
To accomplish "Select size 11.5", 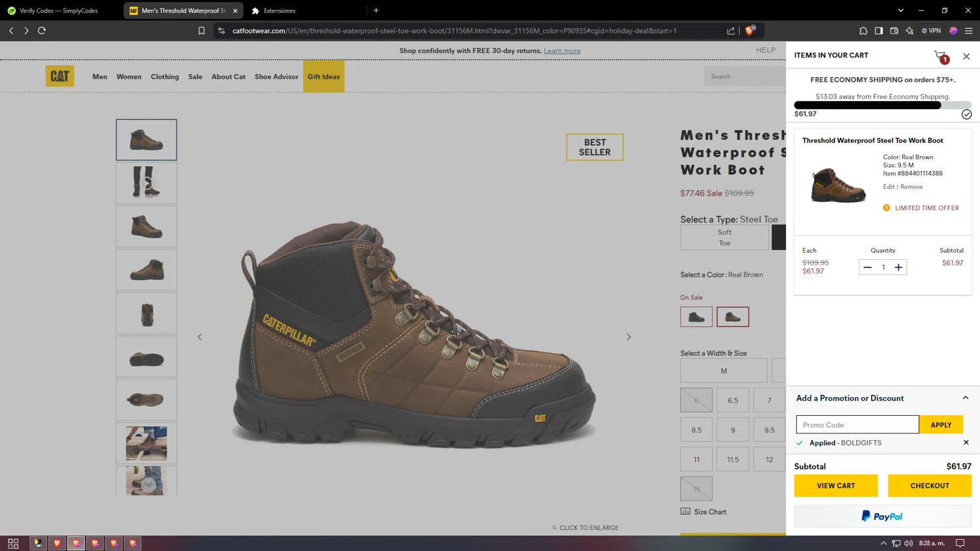I will point(733,460).
